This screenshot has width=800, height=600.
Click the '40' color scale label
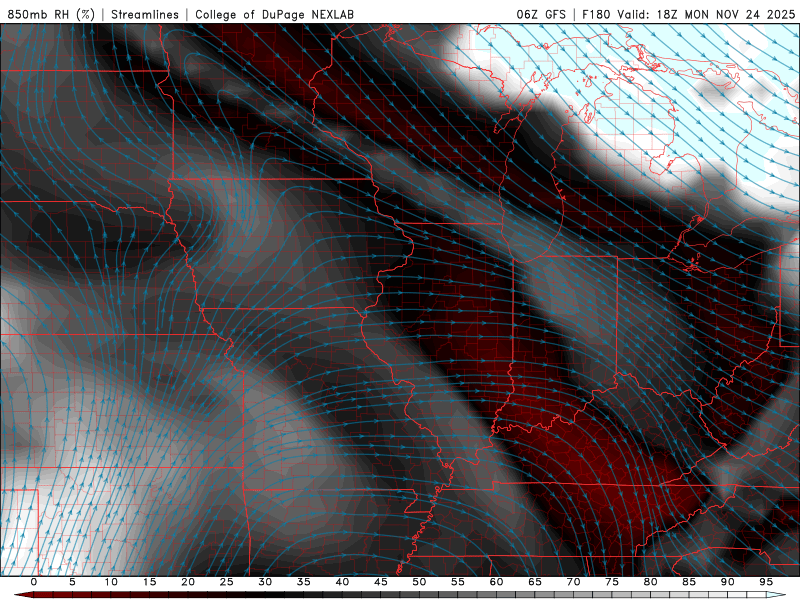342,582
